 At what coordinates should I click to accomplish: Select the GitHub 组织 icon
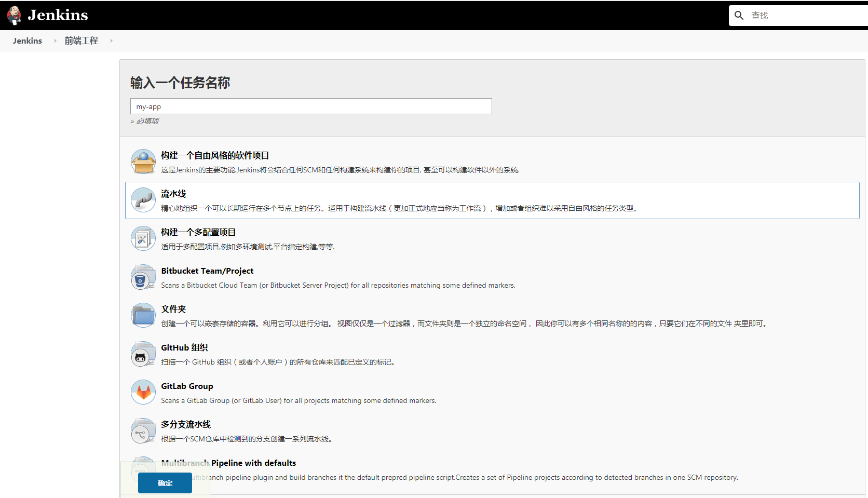click(x=143, y=354)
